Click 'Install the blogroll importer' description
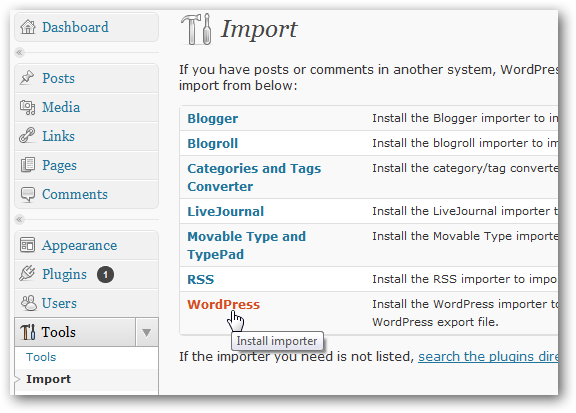The height and width of the screenshot is (413, 576). (x=465, y=143)
